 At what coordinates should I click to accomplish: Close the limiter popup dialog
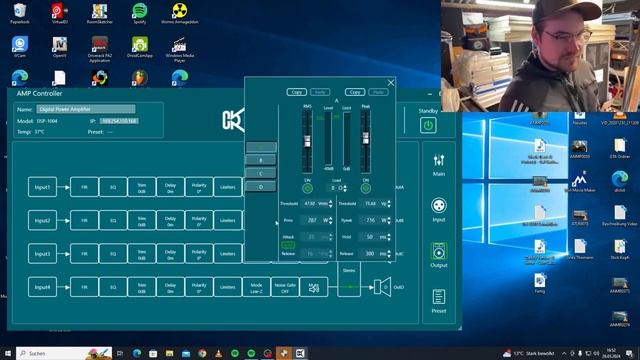tap(391, 83)
